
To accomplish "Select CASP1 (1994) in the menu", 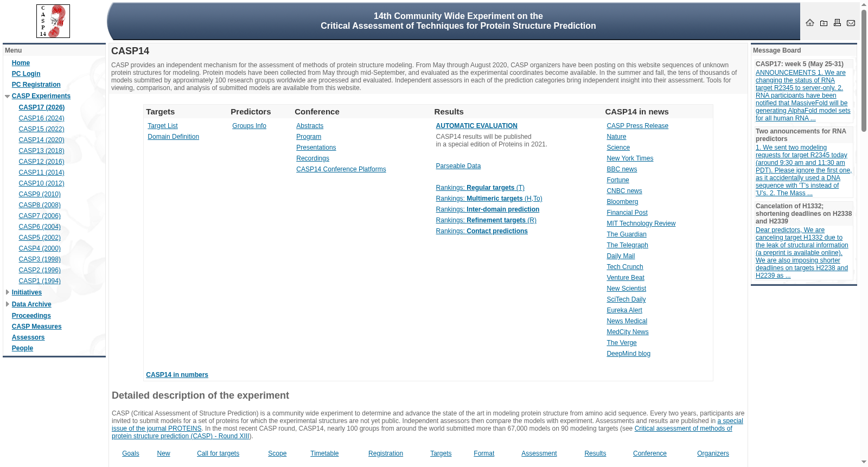I will [40, 281].
